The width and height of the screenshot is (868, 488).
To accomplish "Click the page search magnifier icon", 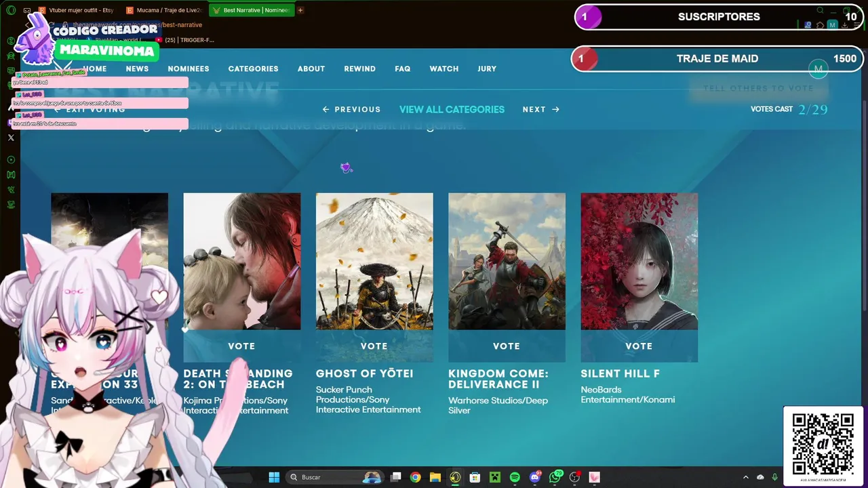I will click(x=821, y=10).
